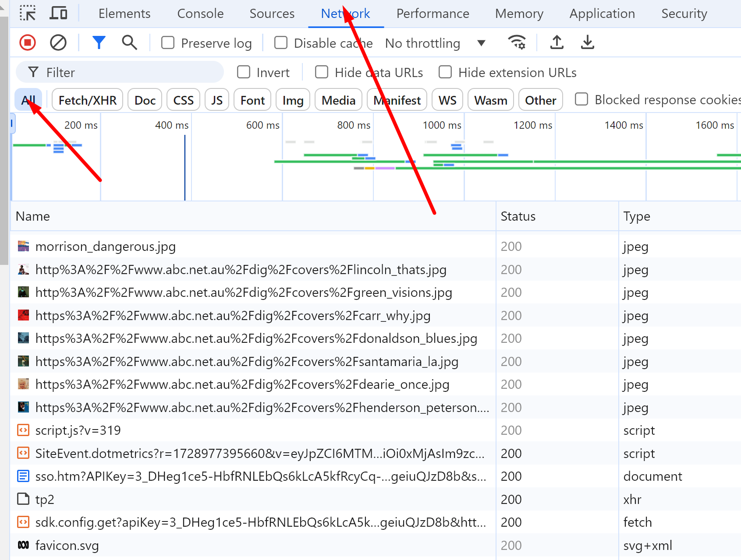
Task: Export HAR file with download icon
Action: coord(587,42)
